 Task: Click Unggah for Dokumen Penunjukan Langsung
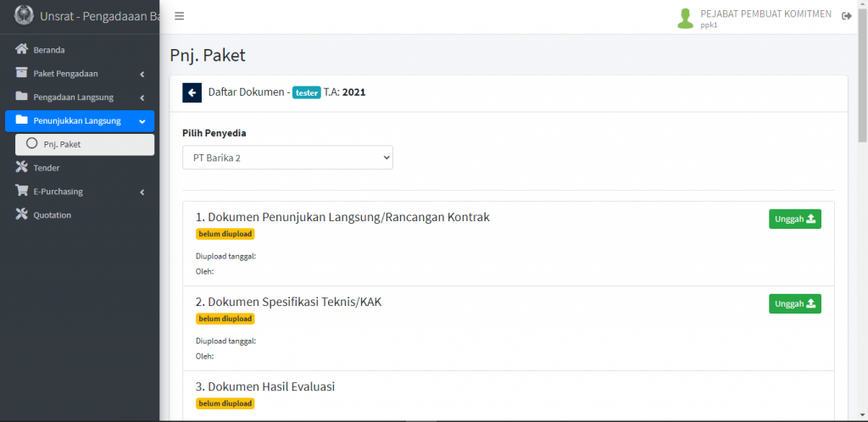(794, 219)
